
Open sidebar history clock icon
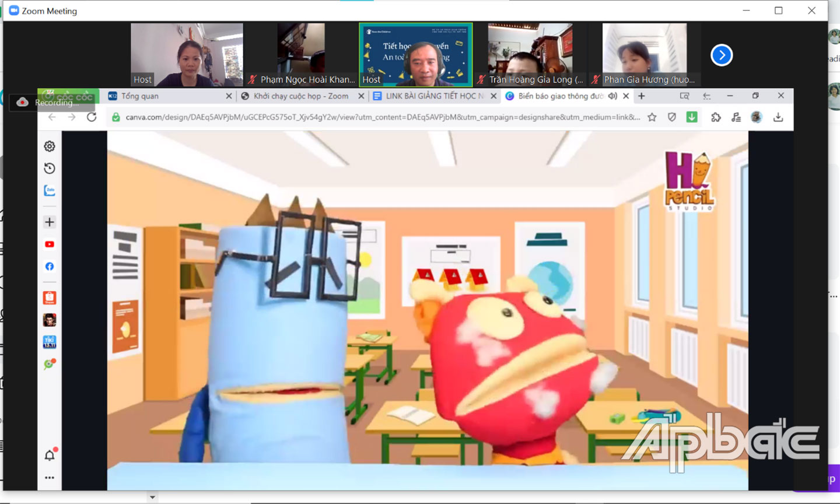(x=50, y=169)
